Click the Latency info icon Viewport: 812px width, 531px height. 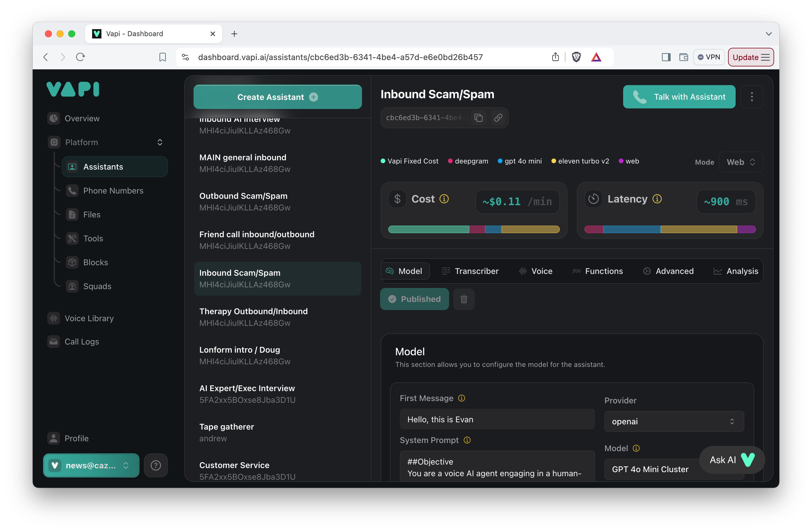(x=657, y=198)
